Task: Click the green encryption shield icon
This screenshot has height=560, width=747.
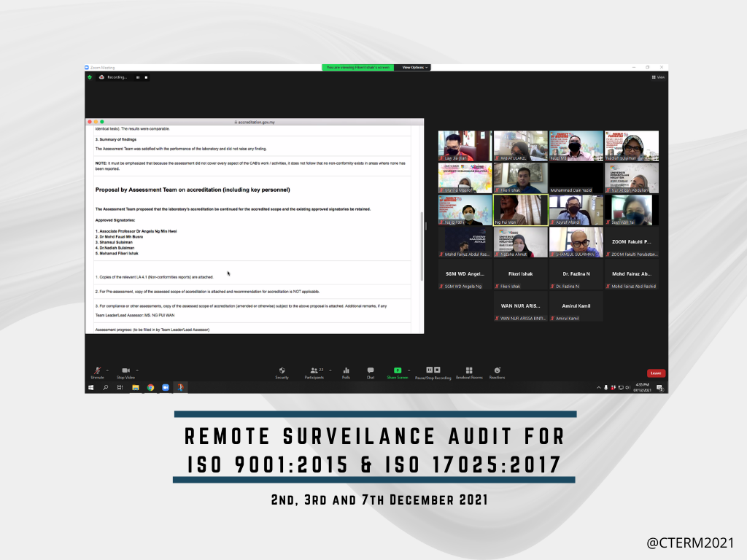Action: (x=90, y=77)
